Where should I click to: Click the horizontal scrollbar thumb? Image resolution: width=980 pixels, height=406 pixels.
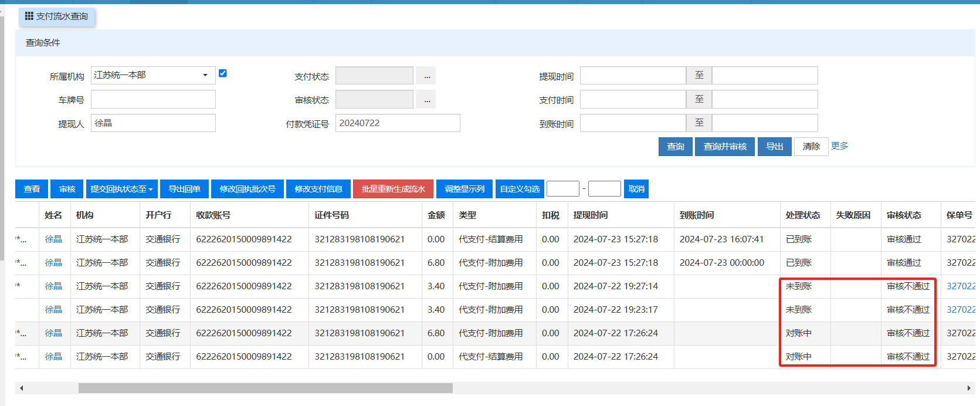tap(265, 388)
